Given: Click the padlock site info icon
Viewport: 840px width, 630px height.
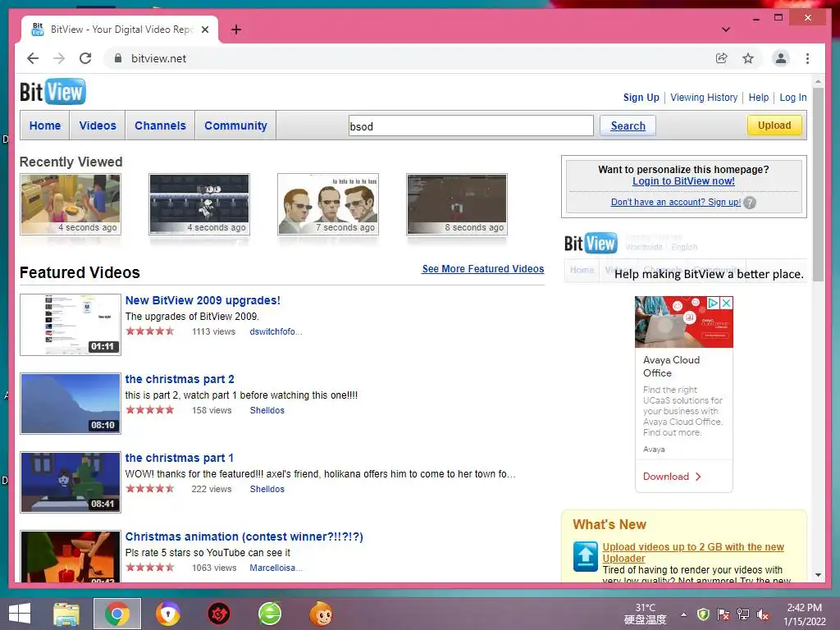Looking at the screenshot, I should [x=118, y=58].
